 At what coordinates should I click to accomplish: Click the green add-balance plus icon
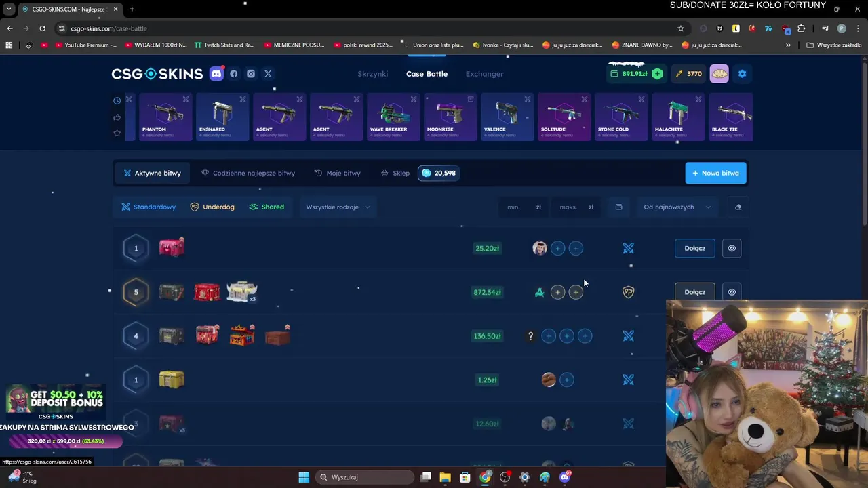pyautogui.click(x=657, y=74)
